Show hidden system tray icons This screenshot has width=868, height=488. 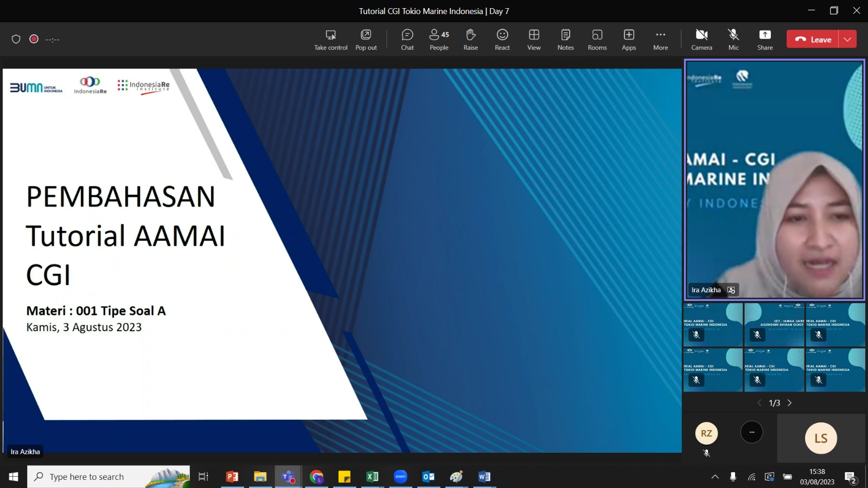coord(715,477)
